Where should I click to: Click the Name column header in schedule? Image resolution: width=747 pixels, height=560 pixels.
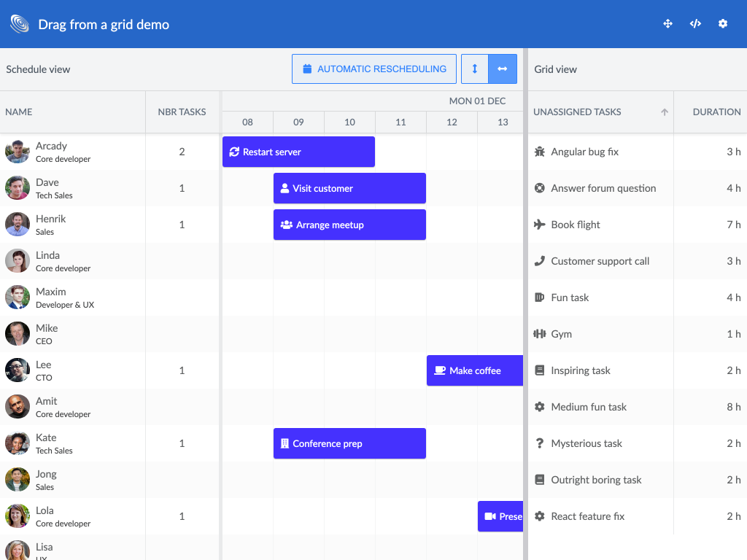click(19, 112)
